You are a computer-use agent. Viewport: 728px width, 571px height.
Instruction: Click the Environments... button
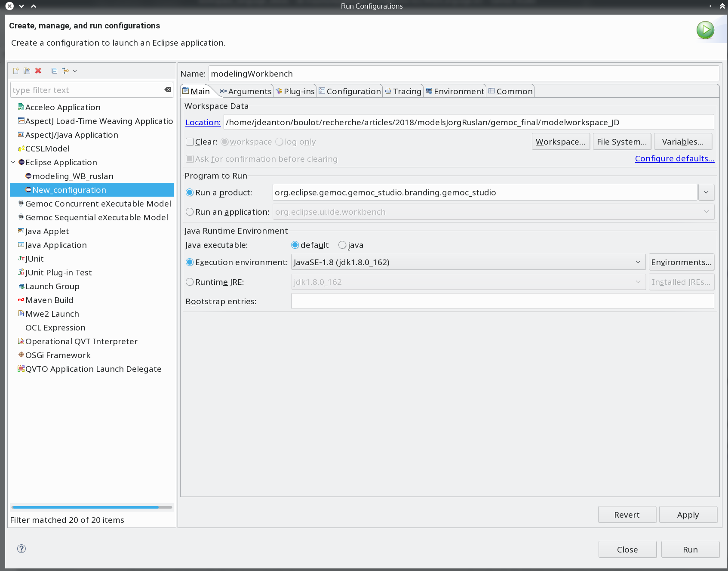pyautogui.click(x=682, y=262)
